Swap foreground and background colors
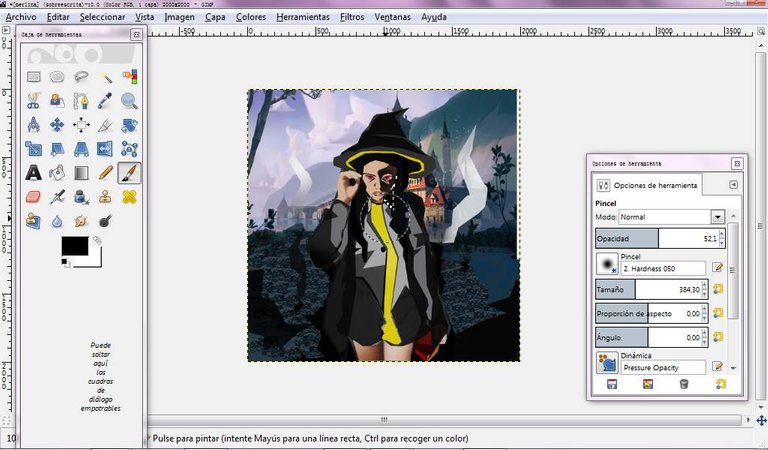This screenshot has width=768, height=450. coord(97,240)
